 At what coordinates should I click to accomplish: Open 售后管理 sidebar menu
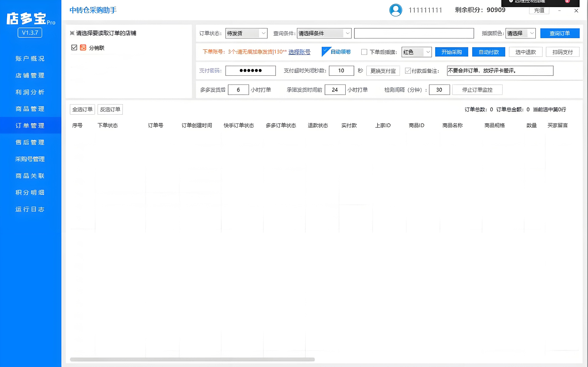(x=30, y=142)
